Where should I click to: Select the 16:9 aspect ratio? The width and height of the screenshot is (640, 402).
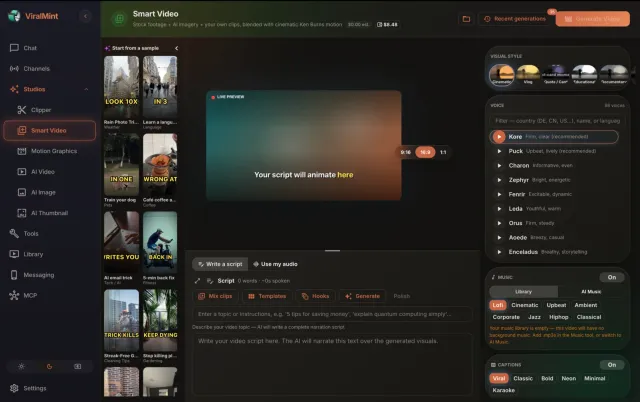point(425,152)
